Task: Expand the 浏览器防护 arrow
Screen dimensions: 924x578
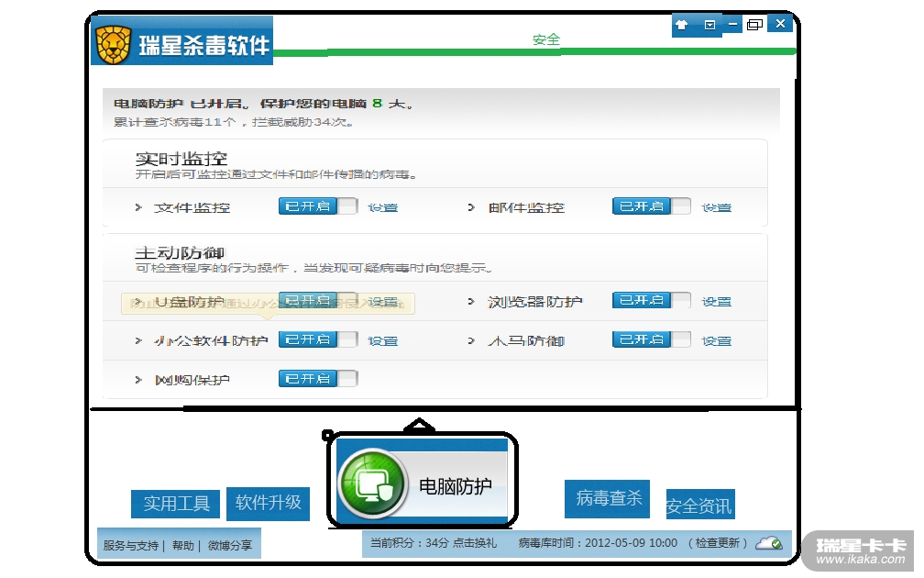Action: coord(471,301)
